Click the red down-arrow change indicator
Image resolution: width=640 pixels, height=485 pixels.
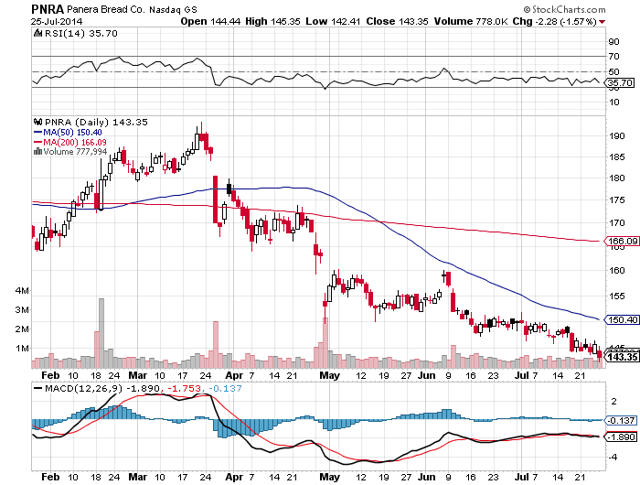[602, 22]
